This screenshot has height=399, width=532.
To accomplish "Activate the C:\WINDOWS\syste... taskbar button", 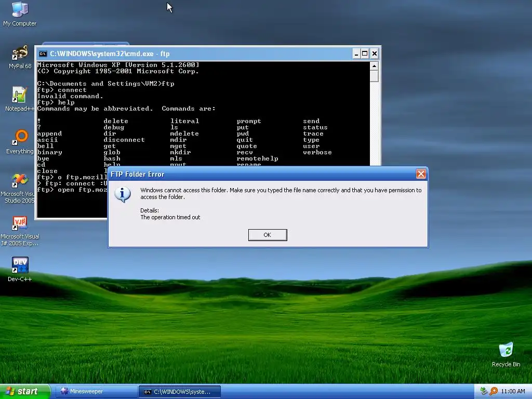I will tap(180, 392).
